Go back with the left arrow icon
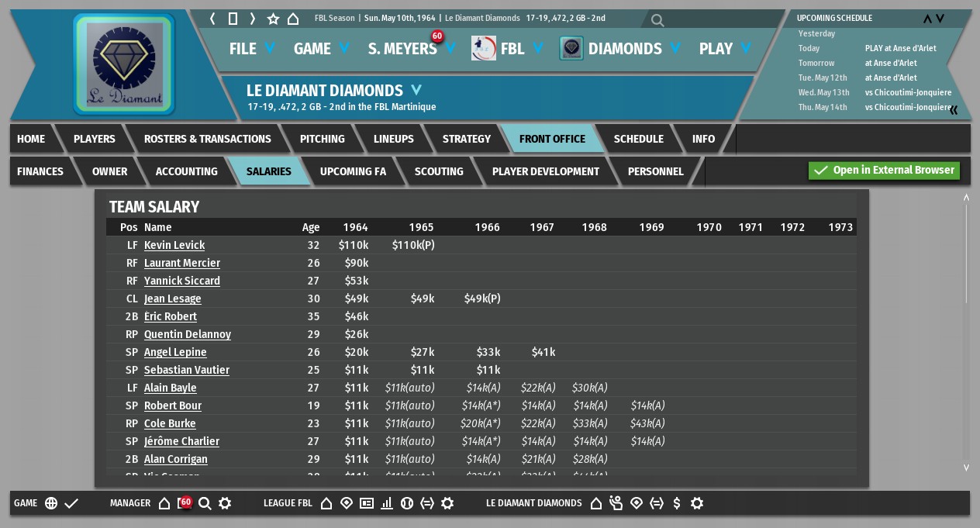The image size is (980, 528). (x=213, y=19)
